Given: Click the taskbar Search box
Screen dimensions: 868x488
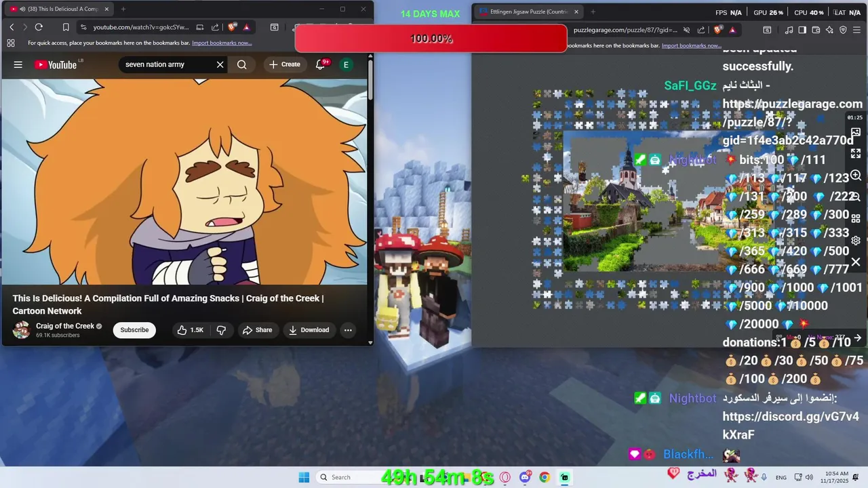Looking at the screenshot, I should pos(349,477).
